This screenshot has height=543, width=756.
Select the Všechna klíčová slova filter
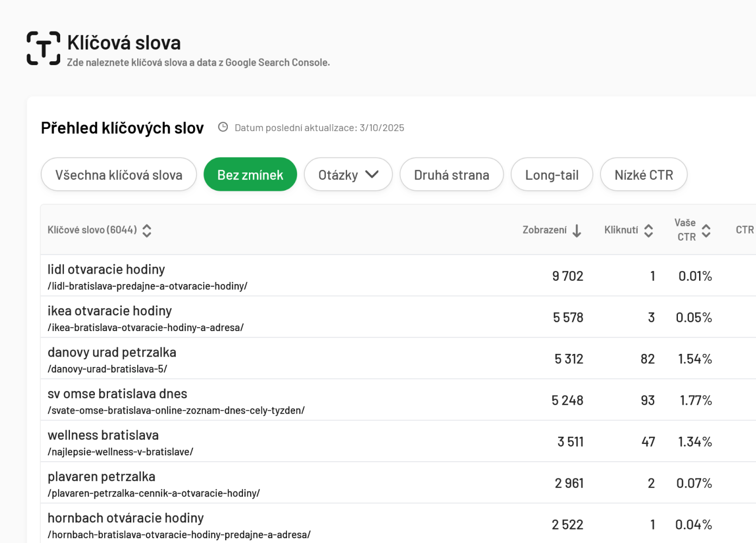tap(119, 174)
